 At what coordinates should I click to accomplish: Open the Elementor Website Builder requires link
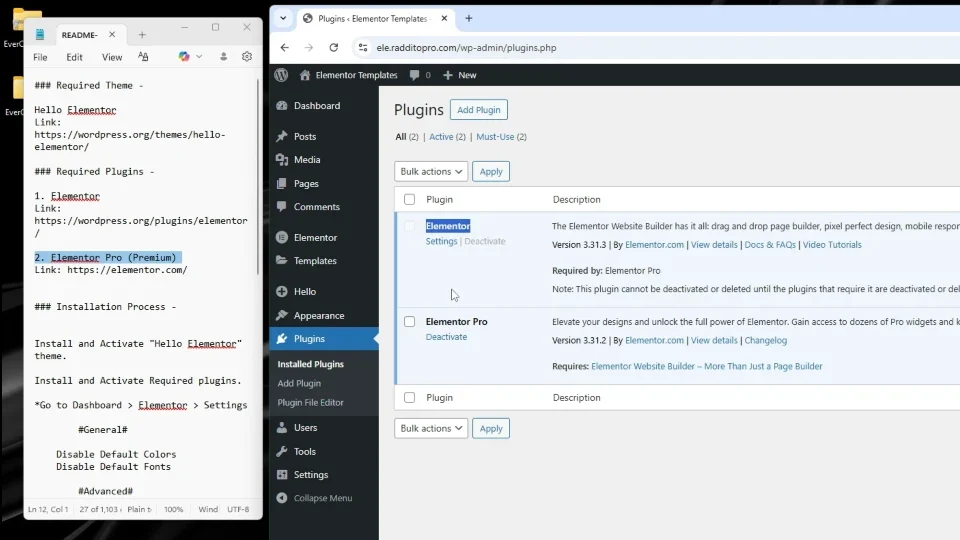point(707,366)
